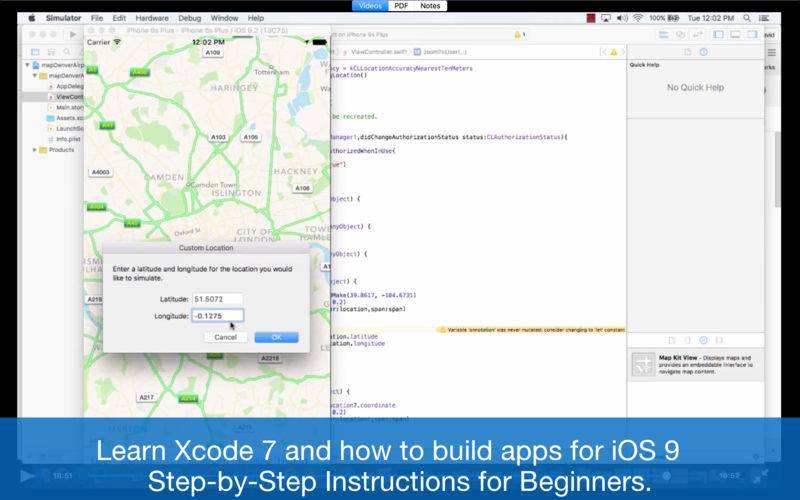Toggle the navigator pane visibility
Viewport: 800px width, 500px height.
pyautogui.click(x=718, y=35)
